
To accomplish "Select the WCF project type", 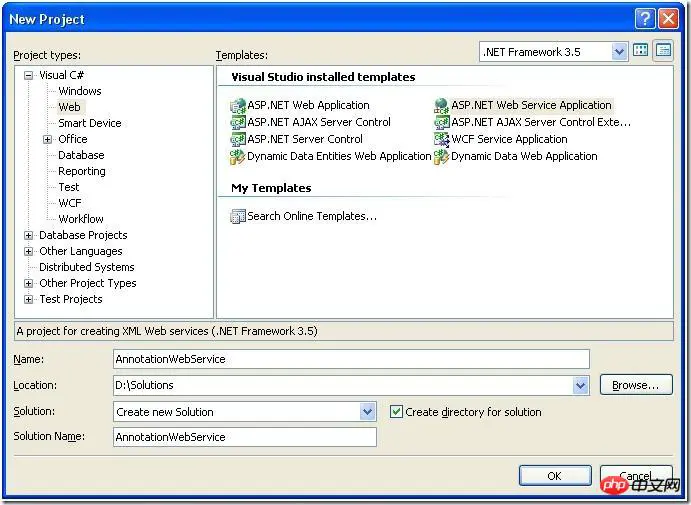I will 70,203.
